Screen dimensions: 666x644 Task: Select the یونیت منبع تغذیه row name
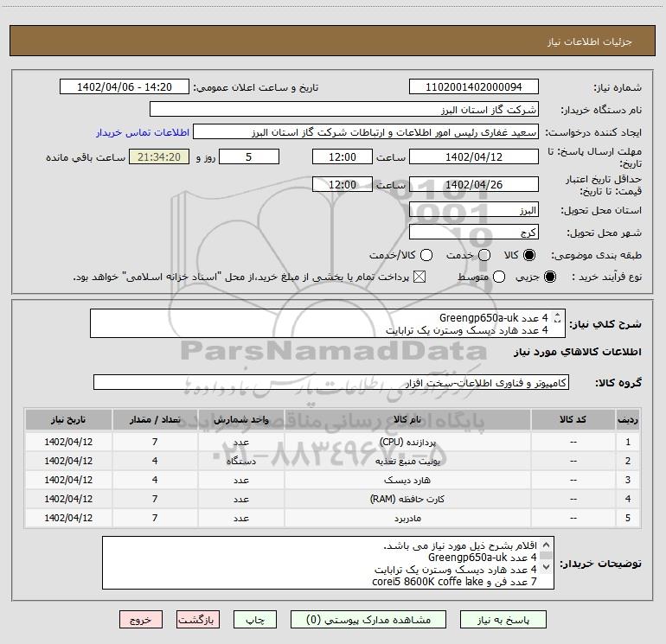point(407,461)
